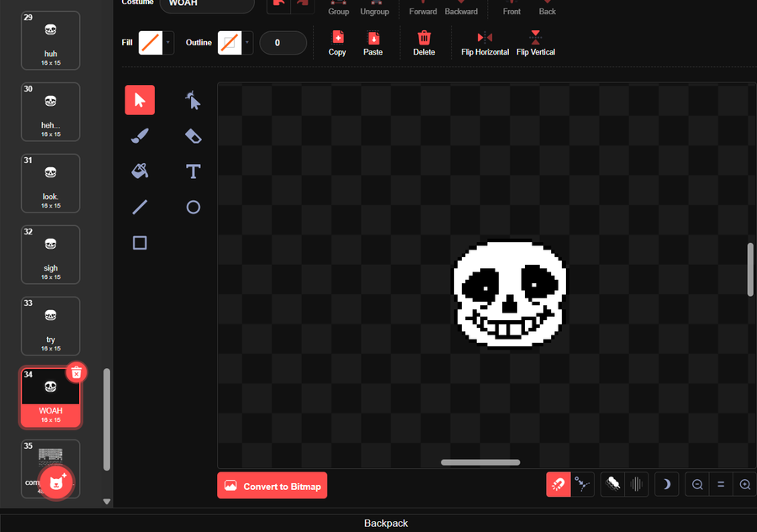The height and width of the screenshot is (532, 757).
Task: Click the skull drawing on the canvas
Action: pos(510,293)
